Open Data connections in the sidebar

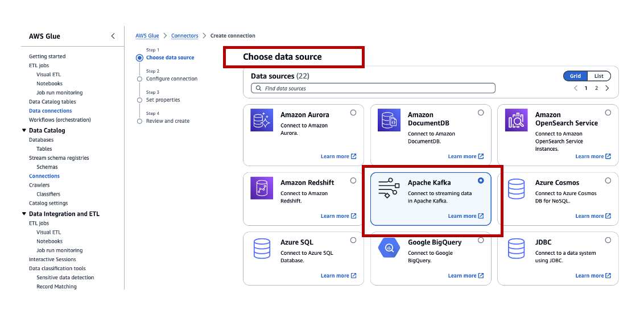[50, 110]
